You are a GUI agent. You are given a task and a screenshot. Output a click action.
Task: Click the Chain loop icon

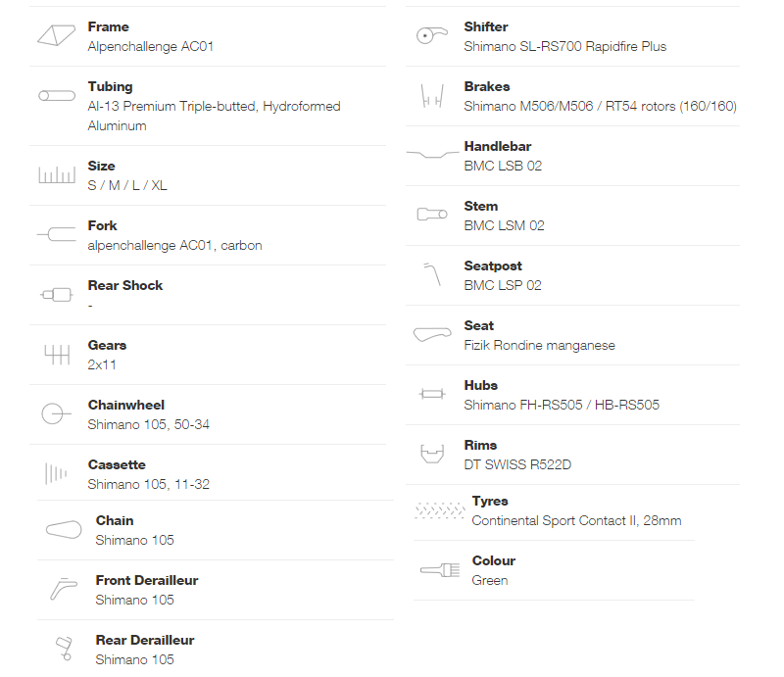(64, 529)
